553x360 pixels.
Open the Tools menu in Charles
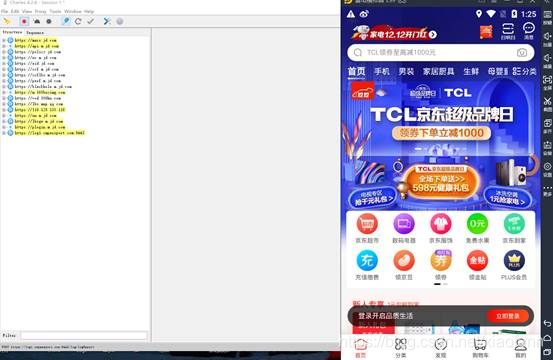coord(55,11)
